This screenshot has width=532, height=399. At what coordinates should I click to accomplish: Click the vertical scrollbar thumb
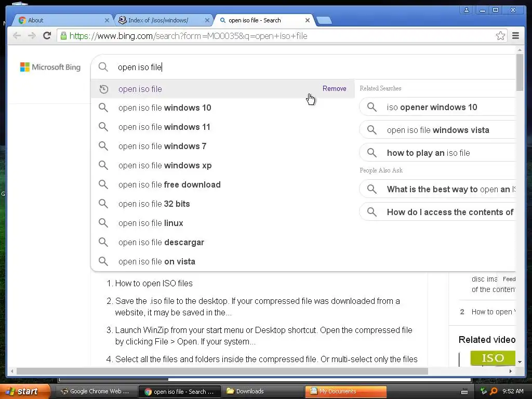coord(520,72)
